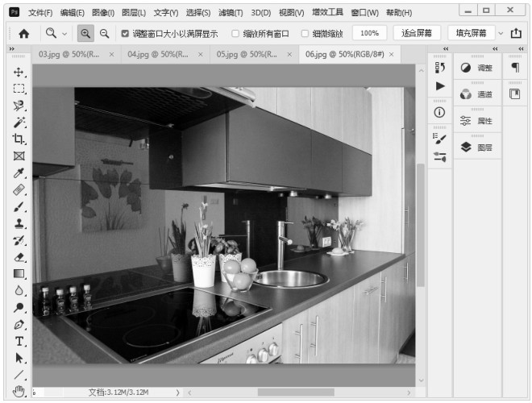Select the Blur tool
532x403 pixels.
pyautogui.click(x=19, y=290)
